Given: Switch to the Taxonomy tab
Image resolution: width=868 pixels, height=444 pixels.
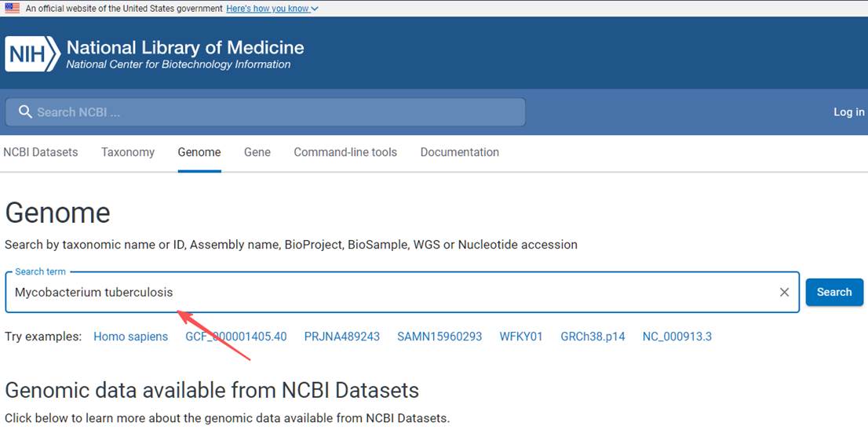Looking at the screenshot, I should tap(128, 152).
